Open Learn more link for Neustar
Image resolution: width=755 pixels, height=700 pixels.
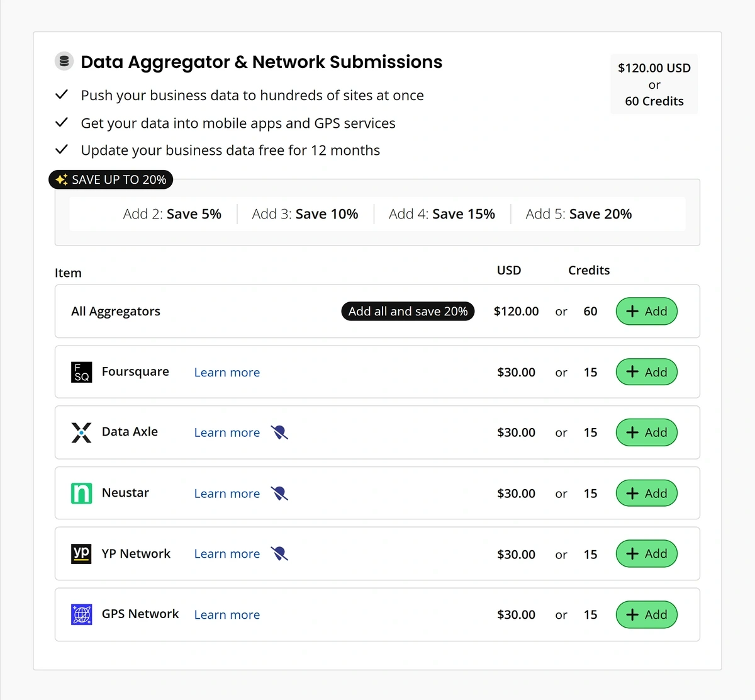pos(227,494)
